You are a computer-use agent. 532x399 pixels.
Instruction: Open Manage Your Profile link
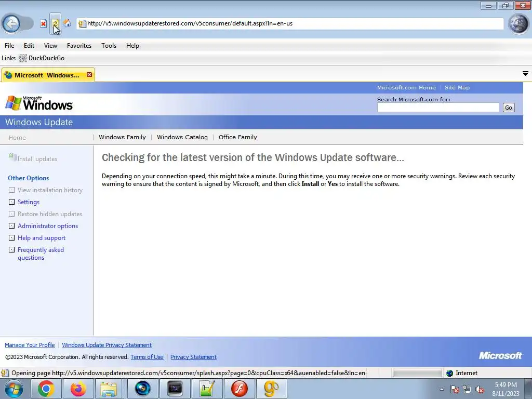30,345
